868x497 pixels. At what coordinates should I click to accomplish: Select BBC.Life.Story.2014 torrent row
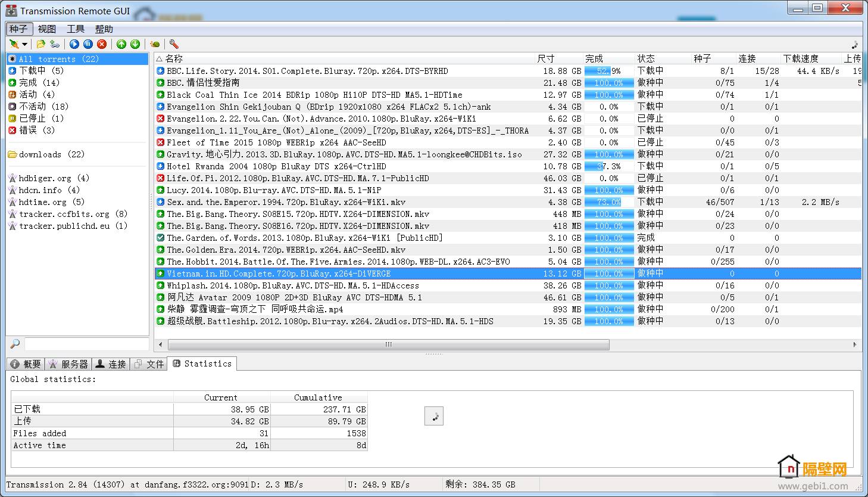click(x=508, y=71)
